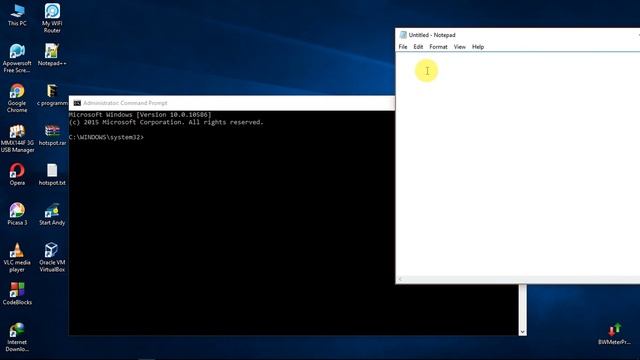Viewport: 640px width, 360px height.
Task: Open View menu in Notepad
Action: [x=460, y=47]
